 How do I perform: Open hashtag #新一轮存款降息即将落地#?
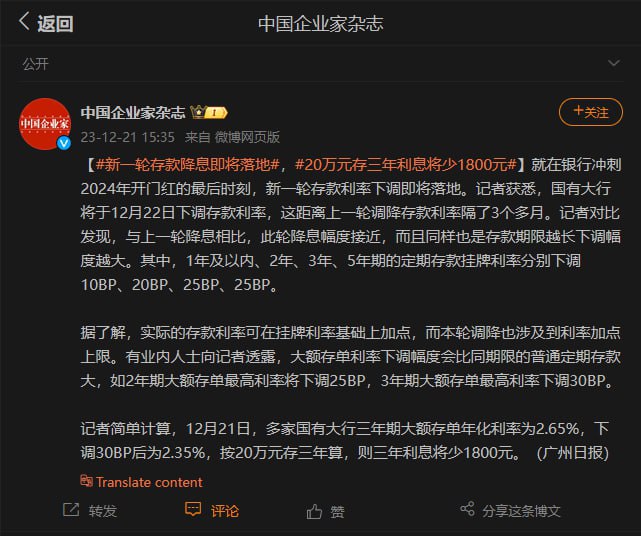coord(188,165)
